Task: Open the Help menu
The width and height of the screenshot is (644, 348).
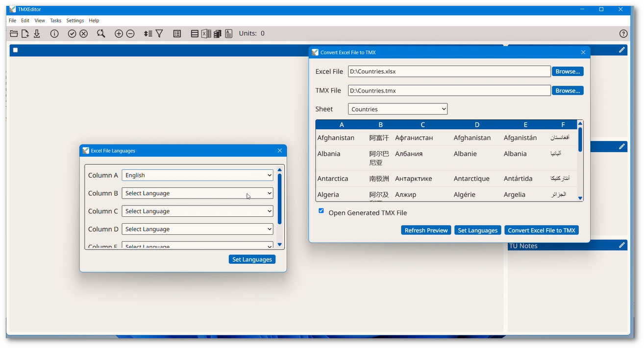Action: (x=94, y=21)
